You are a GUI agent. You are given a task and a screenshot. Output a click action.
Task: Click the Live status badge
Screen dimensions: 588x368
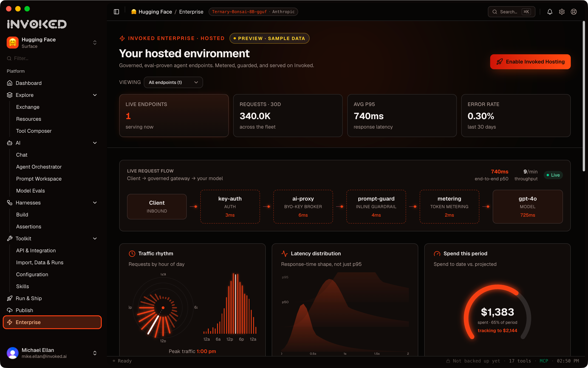pyautogui.click(x=553, y=175)
